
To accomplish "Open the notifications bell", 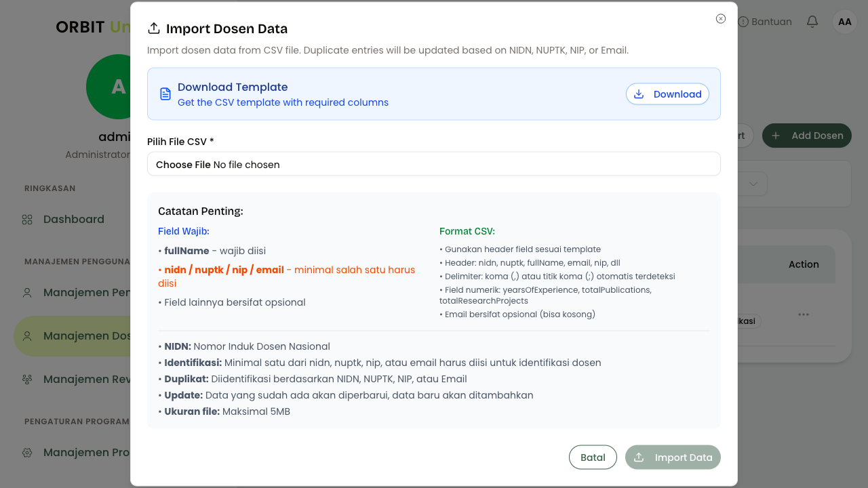I will [812, 22].
